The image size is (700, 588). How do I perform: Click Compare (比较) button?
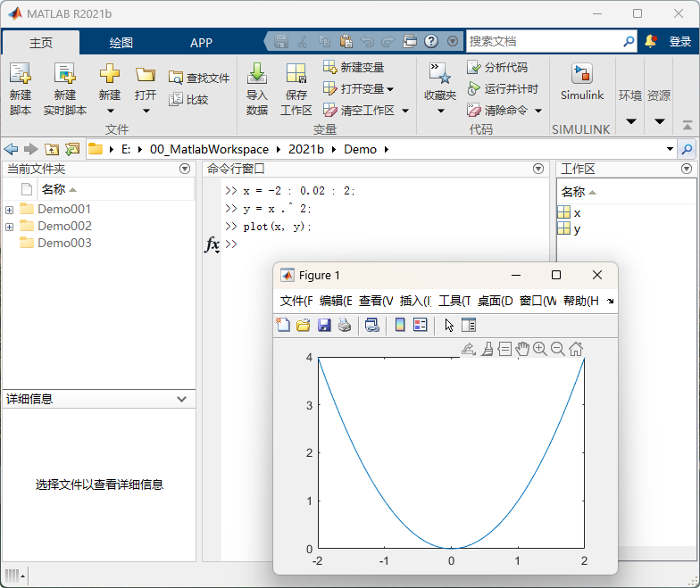(x=189, y=99)
